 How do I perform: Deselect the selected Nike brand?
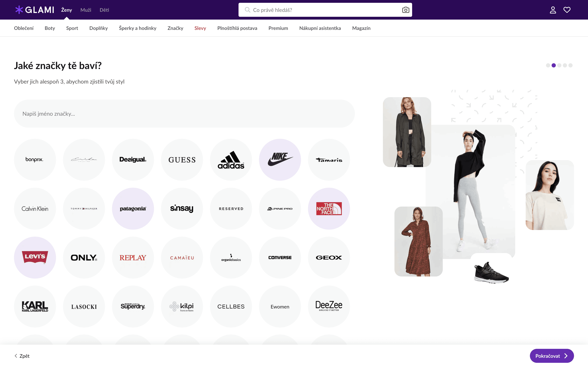click(x=280, y=160)
